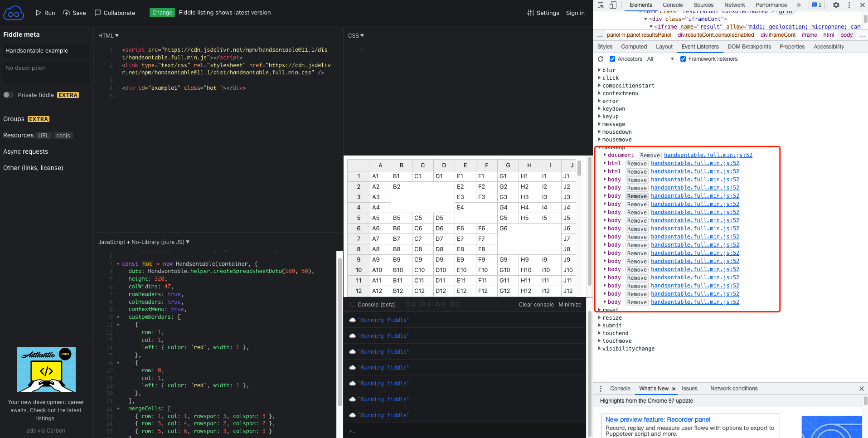Enable the Private fiddle toggle
This screenshot has height=438, width=868.
coord(8,95)
